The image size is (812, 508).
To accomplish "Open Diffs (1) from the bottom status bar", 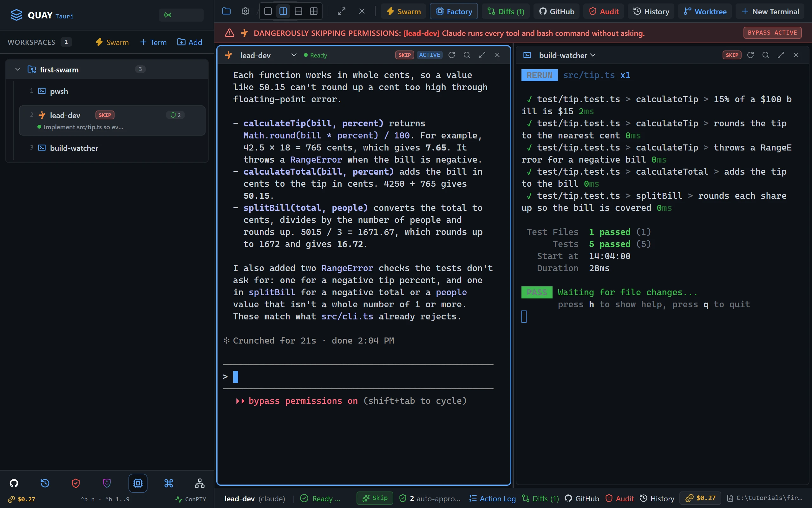I will tap(540, 498).
